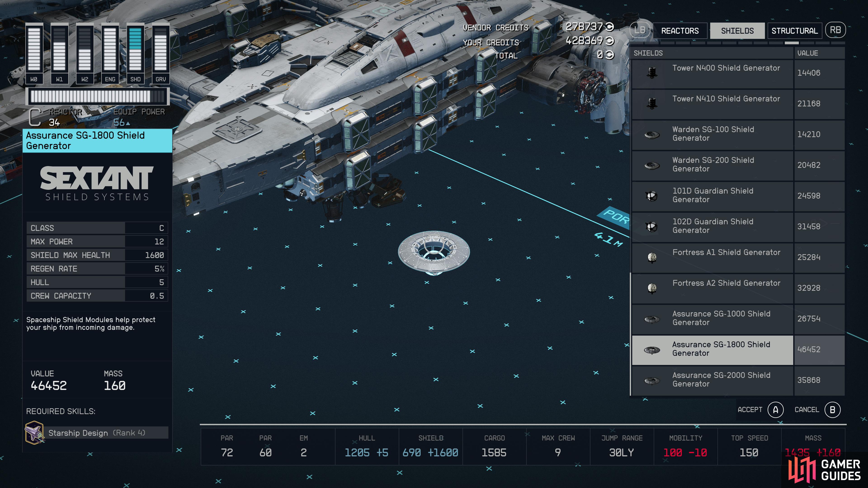Select Warden SG-100 Shield Generator row
This screenshot has height=488, width=868.
738,135
